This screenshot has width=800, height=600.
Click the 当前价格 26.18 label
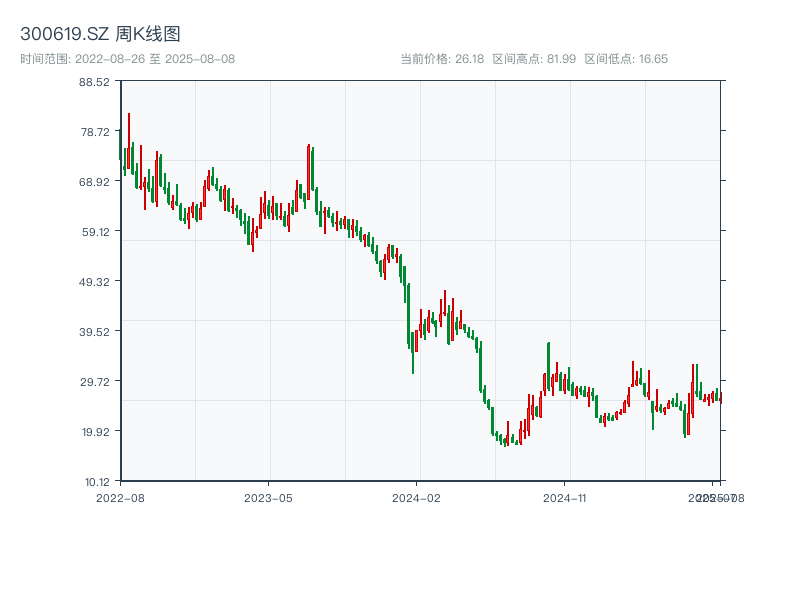click(442, 59)
